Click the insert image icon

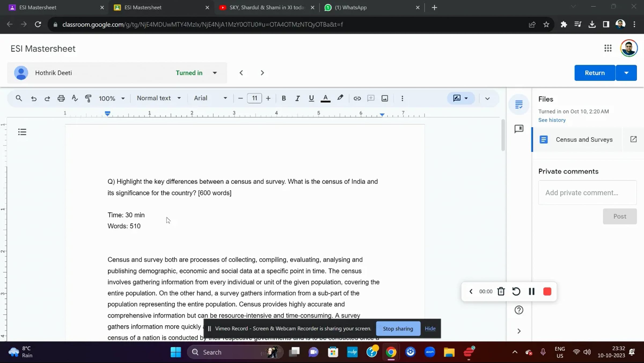tap(385, 98)
